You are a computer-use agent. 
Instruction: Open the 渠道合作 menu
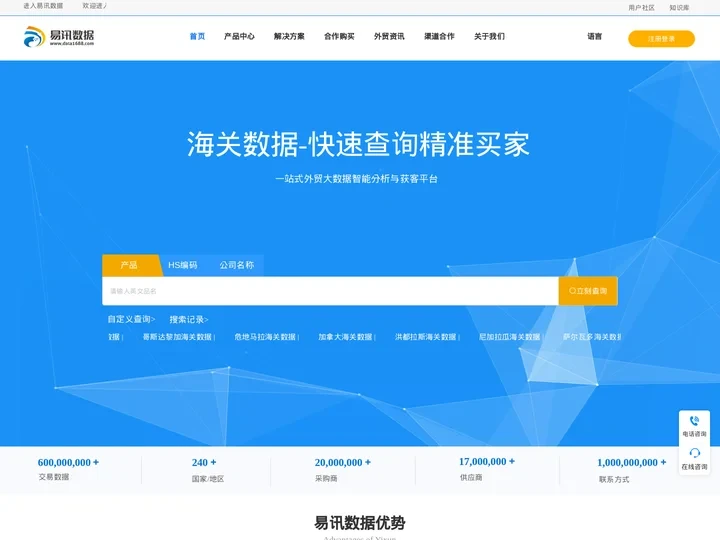coord(439,36)
